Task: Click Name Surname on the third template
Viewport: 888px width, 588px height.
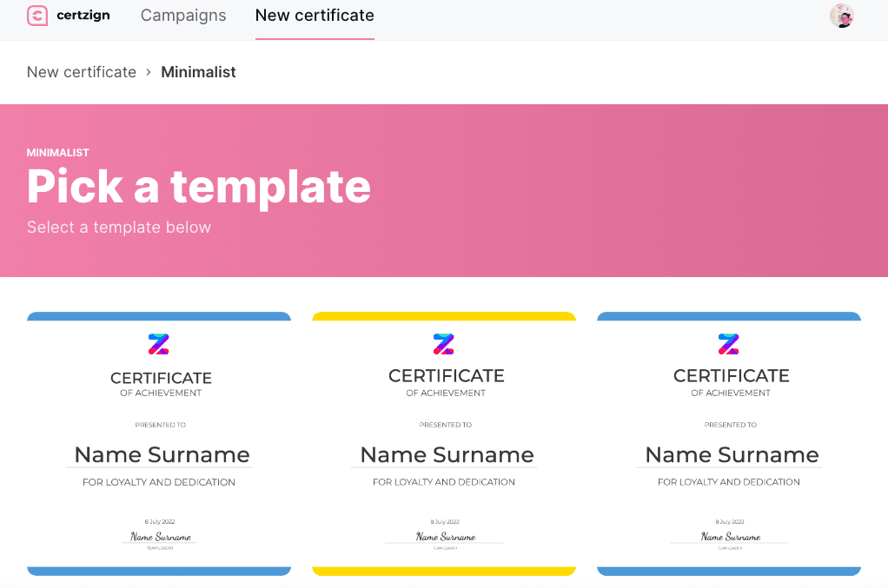Action: pyautogui.click(x=732, y=454)
